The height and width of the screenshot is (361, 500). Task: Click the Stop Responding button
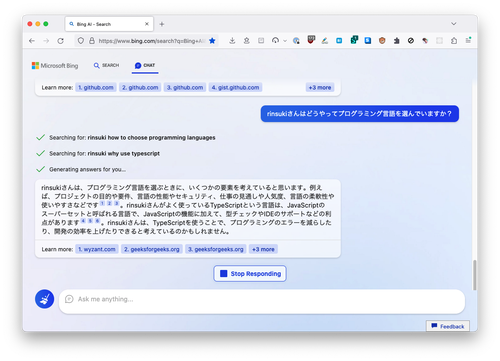tap(250, 273)
